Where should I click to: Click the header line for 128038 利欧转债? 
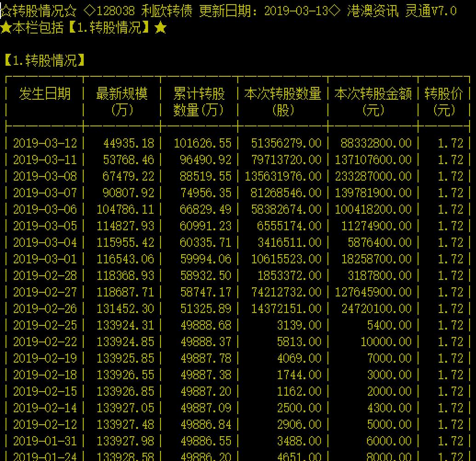coord(228,11)
